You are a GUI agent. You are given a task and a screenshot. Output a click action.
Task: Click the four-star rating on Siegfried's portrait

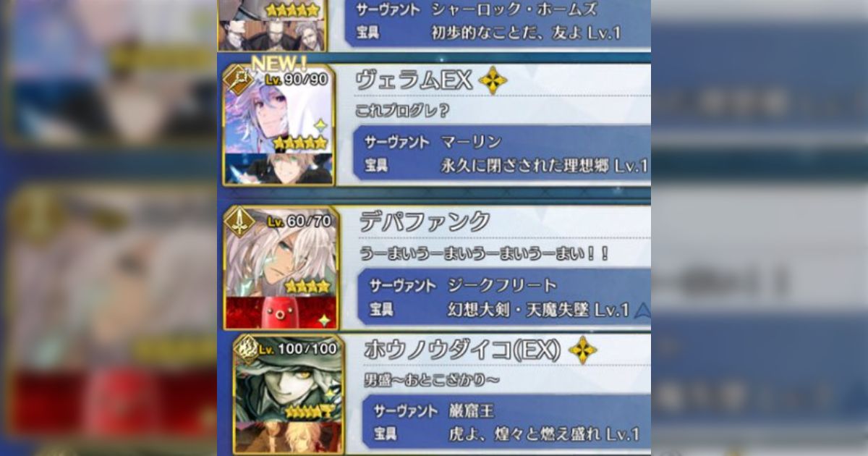(x=307, y=287)
